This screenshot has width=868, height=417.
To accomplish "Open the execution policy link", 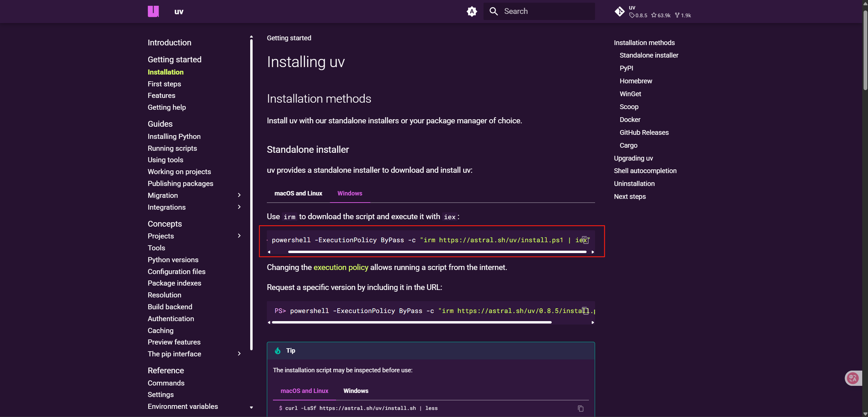I will tap(340, 267).
